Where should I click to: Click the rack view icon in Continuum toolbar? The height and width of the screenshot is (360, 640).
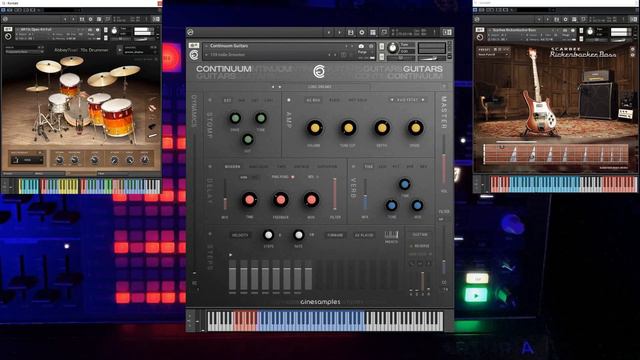click(373, 32)
